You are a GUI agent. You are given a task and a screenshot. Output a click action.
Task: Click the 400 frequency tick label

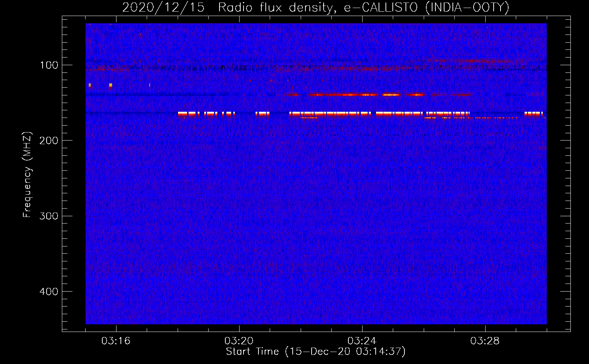(x=49, y=292)
